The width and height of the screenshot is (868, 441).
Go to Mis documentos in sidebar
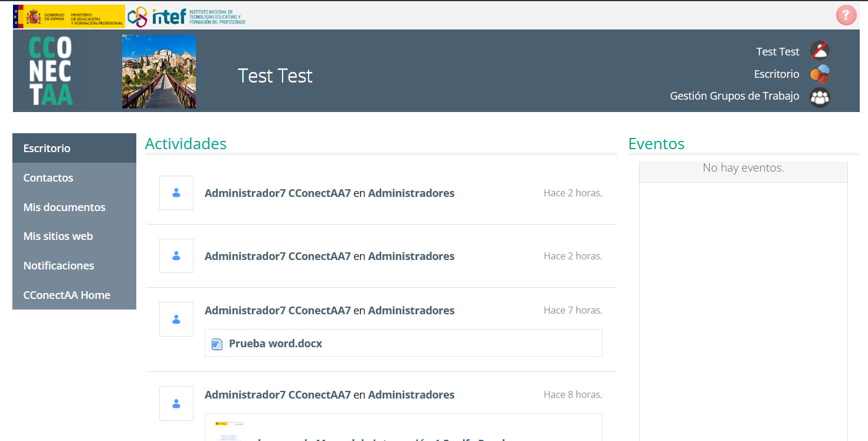(64, 208)
